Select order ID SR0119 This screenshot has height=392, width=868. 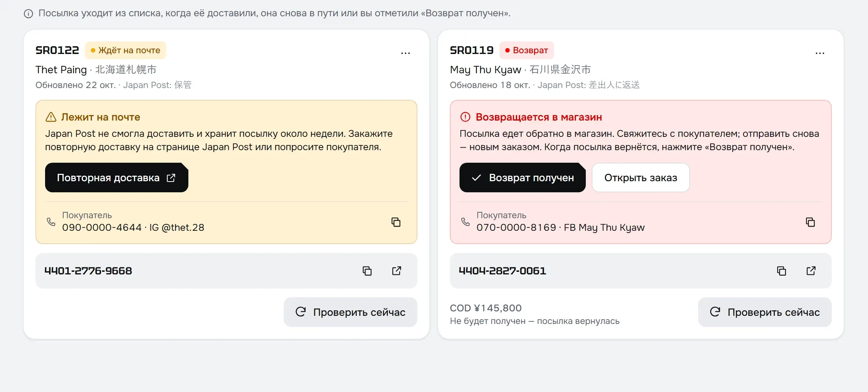[x=472, y=50]
